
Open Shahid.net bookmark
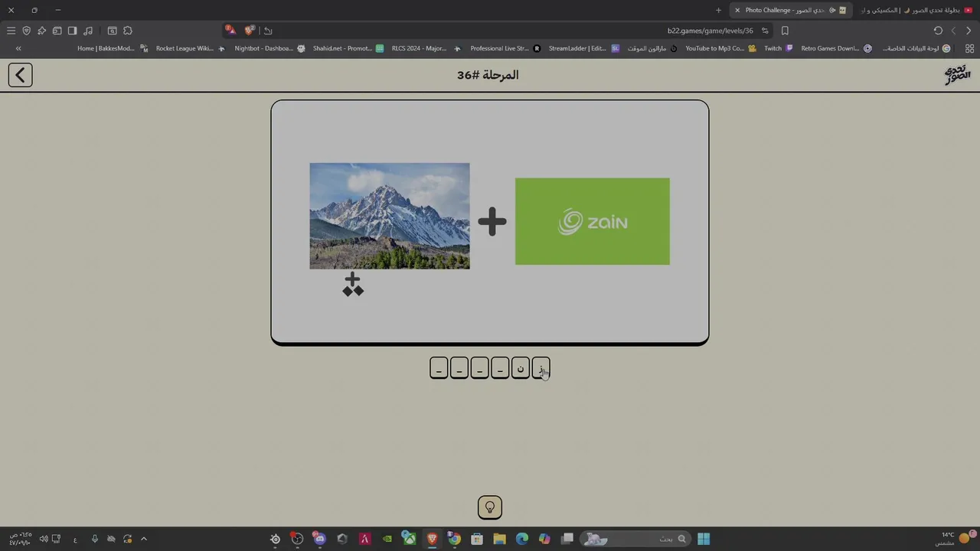click(348, 48)
